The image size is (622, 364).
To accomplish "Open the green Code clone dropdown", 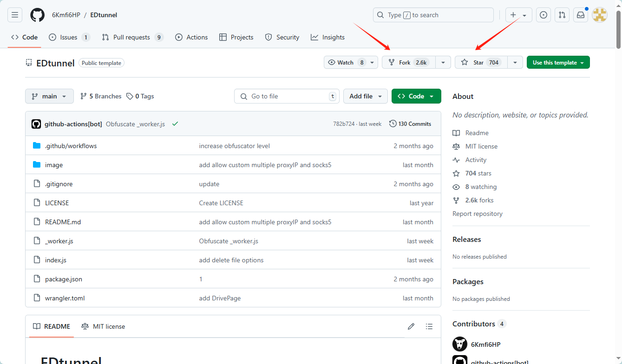I will (416, 96).
